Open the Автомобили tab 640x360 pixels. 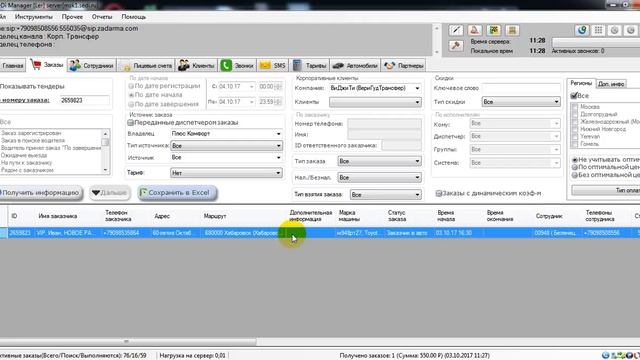pyautogui.click(x=355, y=65)
